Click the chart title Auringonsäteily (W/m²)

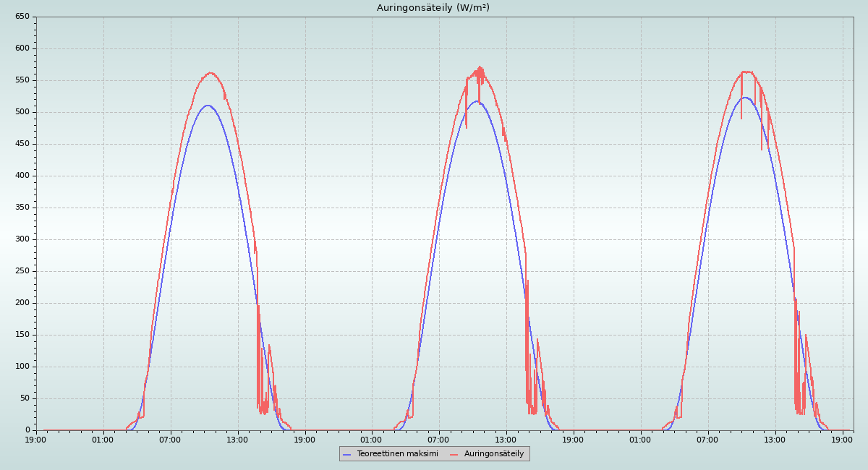point(433,8)
